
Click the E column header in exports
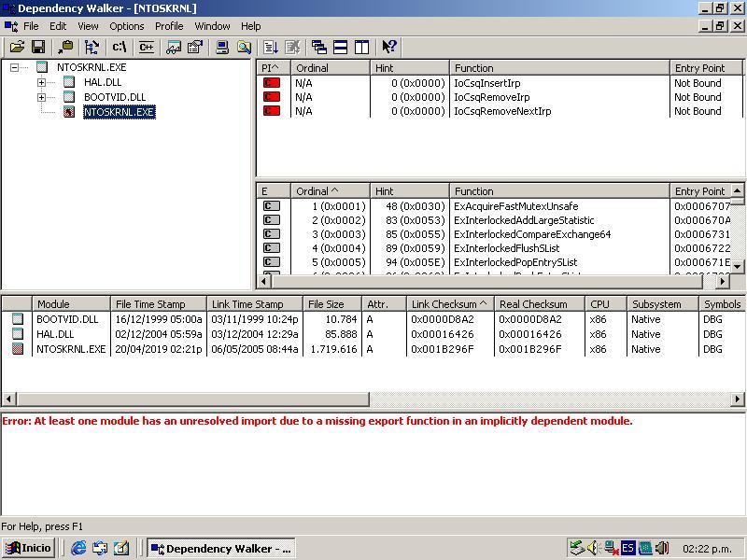(274, 191)
